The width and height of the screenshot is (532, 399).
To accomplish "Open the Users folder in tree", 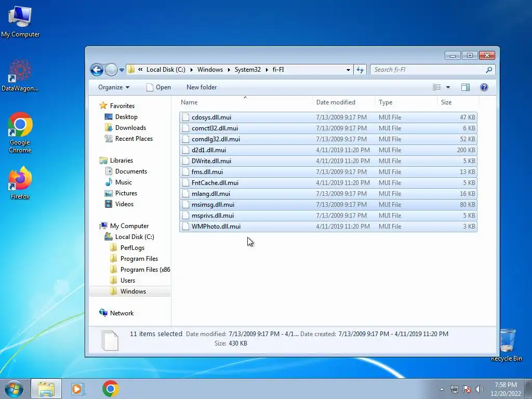I will (x=123, y=280).
